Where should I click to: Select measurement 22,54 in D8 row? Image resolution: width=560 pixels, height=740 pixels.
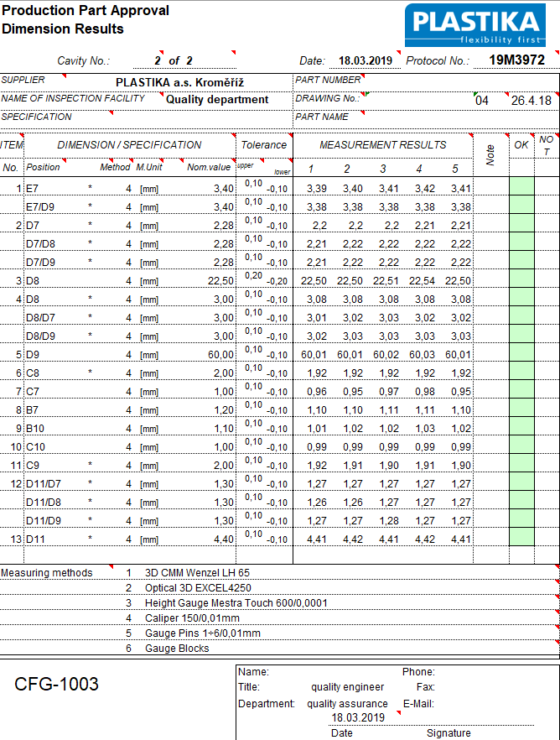click(422, 281)
